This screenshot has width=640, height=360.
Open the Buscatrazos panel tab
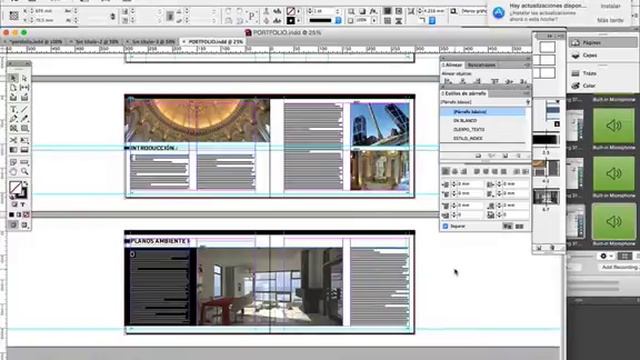pyautogui.click(x=482, y=65)
